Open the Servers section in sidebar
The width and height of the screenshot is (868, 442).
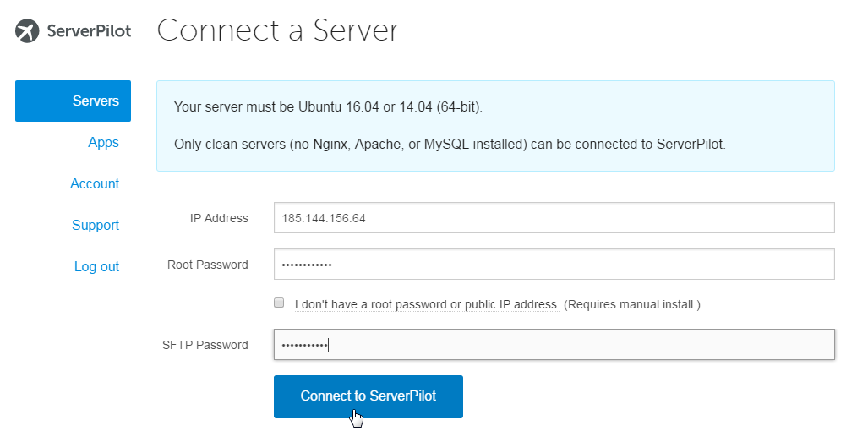[x=73, y=101]
